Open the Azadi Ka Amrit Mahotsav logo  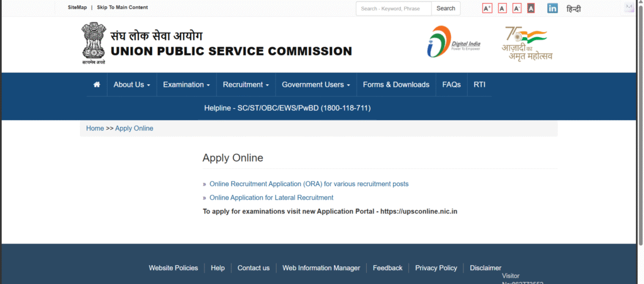(527, 43)
